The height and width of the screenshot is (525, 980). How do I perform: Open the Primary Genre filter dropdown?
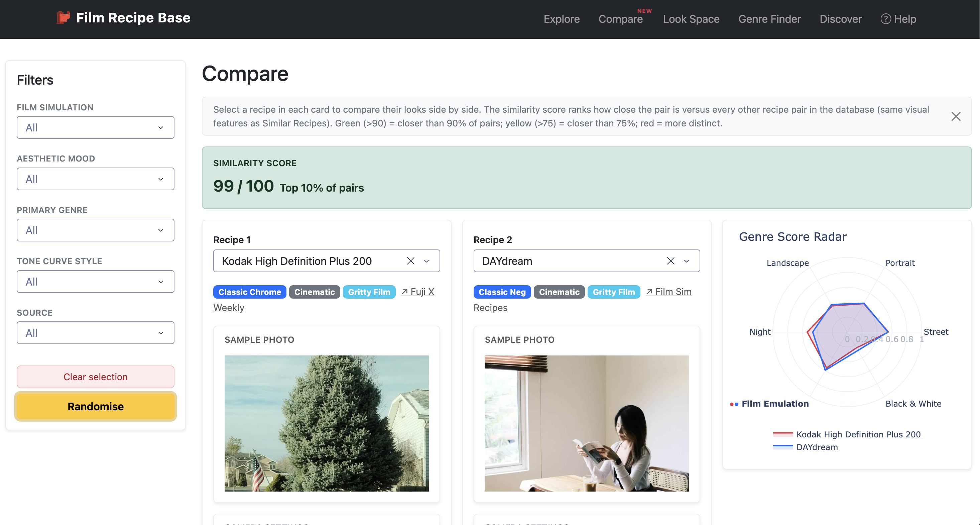(96, 230)
